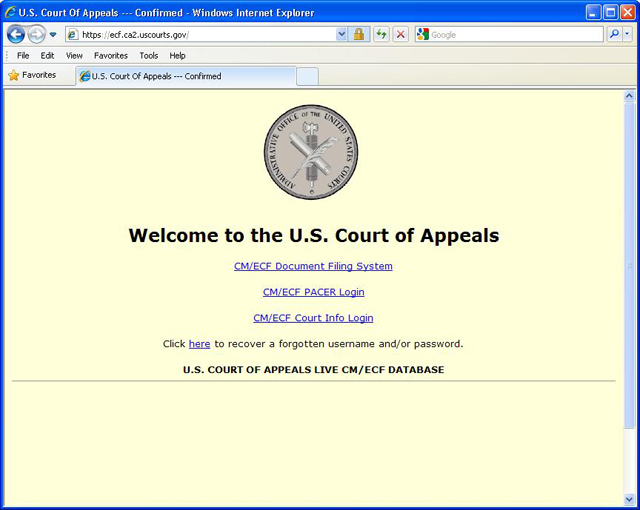Click 'U.S. COURT OF APPEALS LIVE CM/ECF DATABASE' text
Viewport: 640px width, 510px height.
click(x=313, y=370)
